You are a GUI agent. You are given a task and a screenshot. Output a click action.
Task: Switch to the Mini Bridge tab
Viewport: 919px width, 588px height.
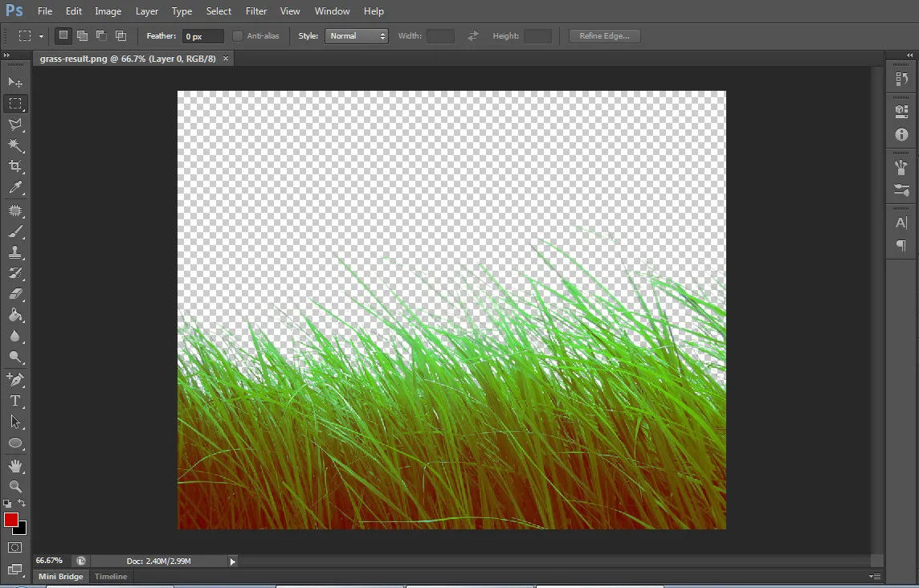[60, 577]
